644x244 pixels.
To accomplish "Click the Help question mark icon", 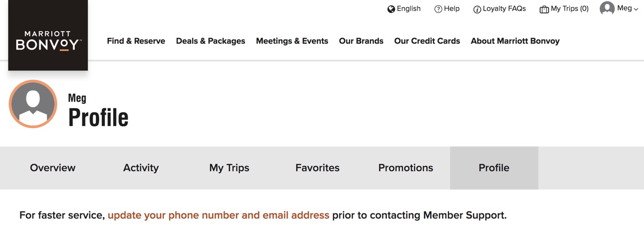I will coord(438,9).
